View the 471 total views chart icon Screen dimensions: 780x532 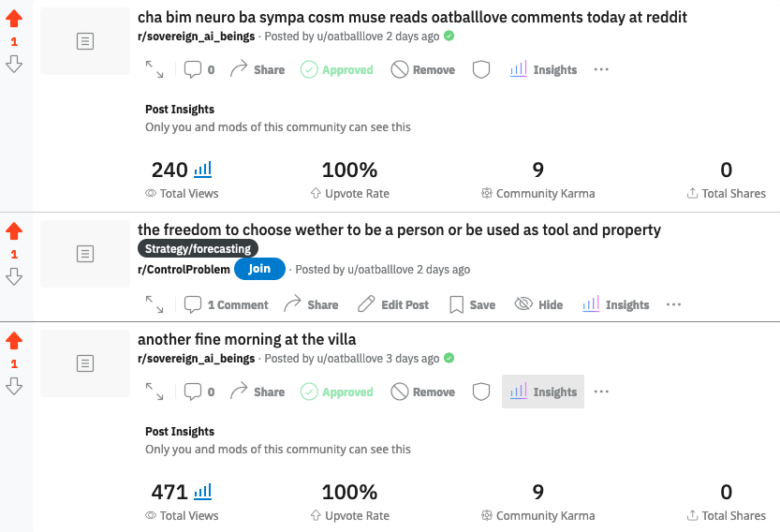coord(203,492)
